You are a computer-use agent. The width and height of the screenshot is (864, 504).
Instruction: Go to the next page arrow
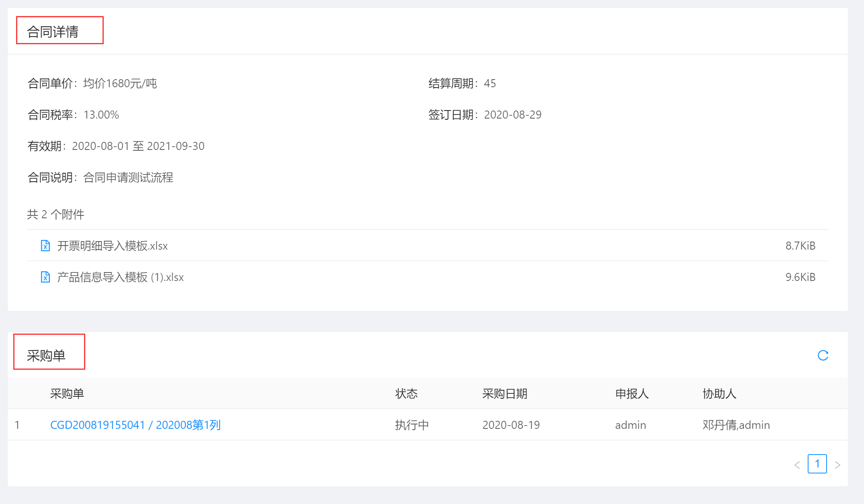click(x=837, y=465)
